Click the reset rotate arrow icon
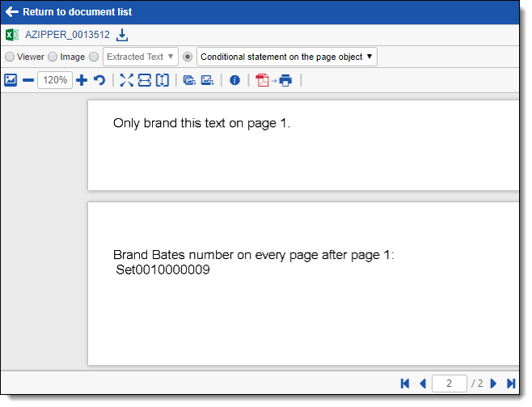The image size is (532, 407). coord(99,80)
